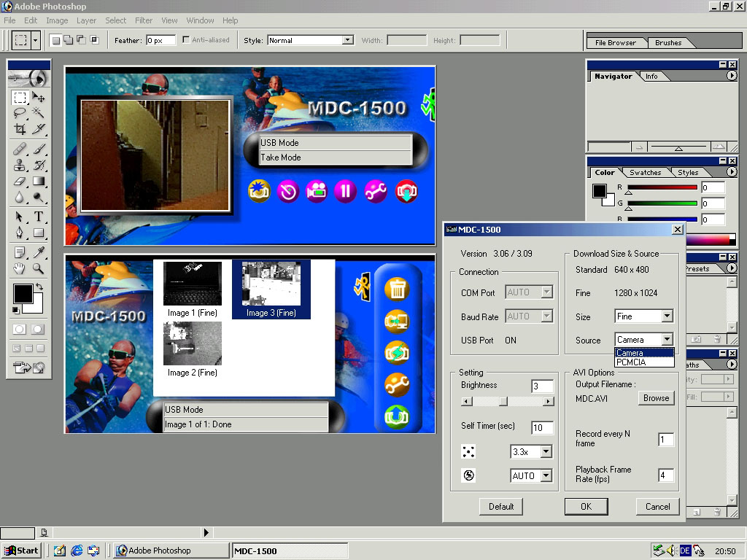Open the File Browser tab

(616, 43)
